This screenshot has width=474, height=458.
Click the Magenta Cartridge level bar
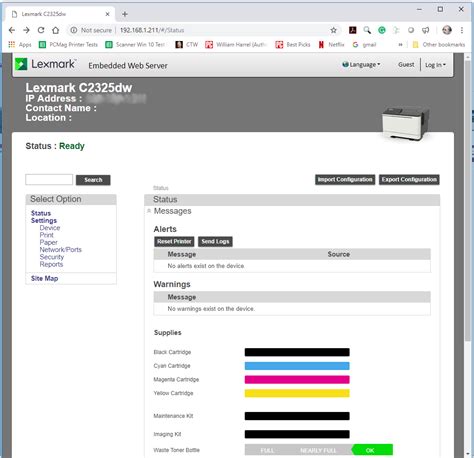coord(297,380)
